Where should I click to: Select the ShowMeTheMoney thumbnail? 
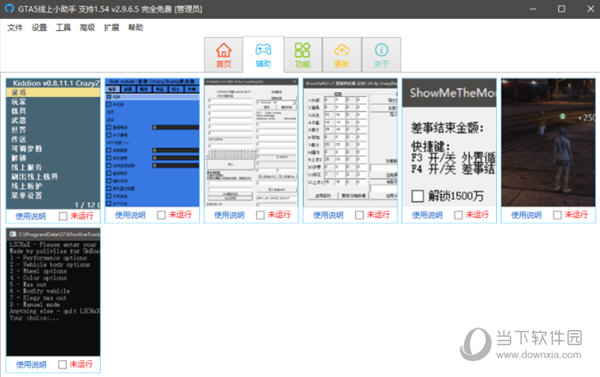click(x=449, y=143)
